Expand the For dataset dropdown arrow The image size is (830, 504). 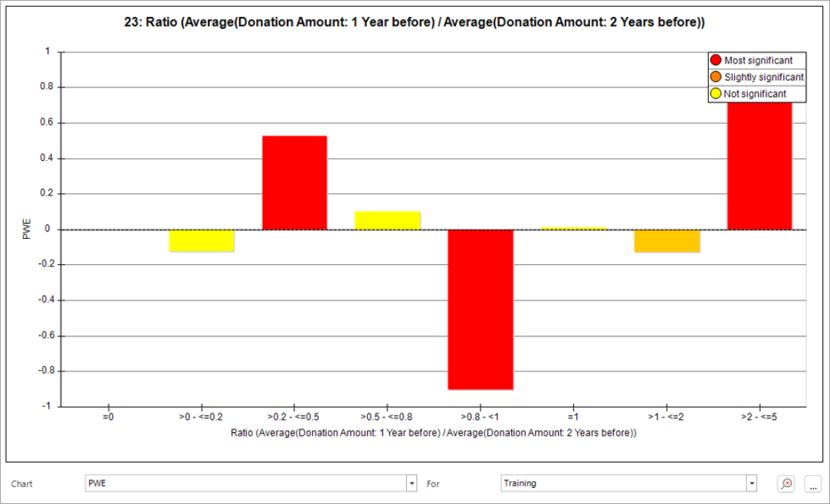752,483
